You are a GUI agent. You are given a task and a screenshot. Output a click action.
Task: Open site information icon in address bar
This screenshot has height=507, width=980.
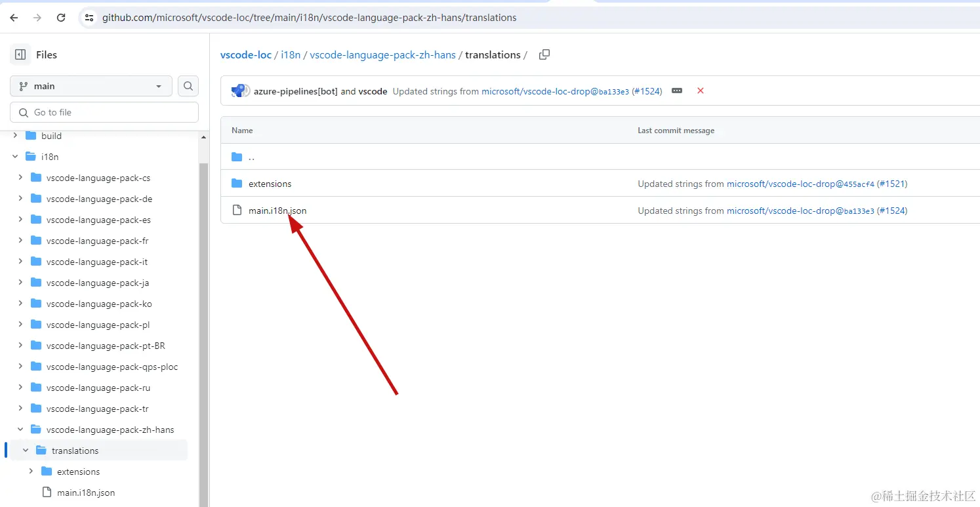(90, 18)
